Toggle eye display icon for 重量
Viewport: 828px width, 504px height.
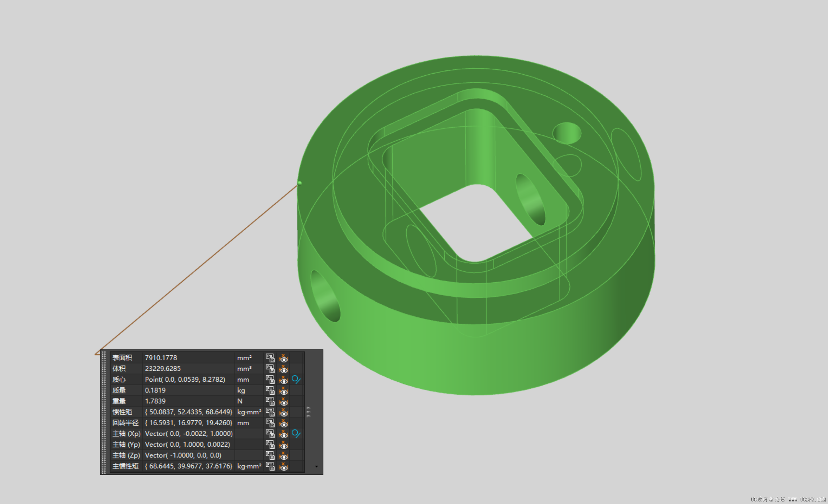click(x=284, y=401)
